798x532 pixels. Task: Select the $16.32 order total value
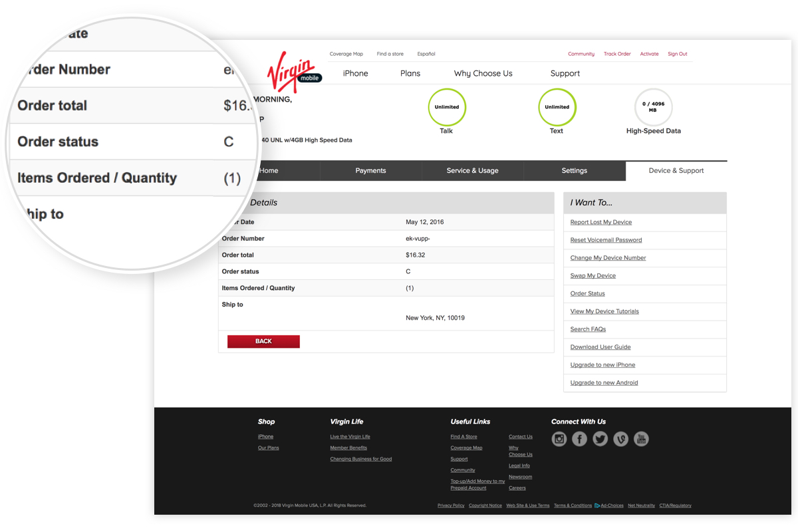(415, 255)
